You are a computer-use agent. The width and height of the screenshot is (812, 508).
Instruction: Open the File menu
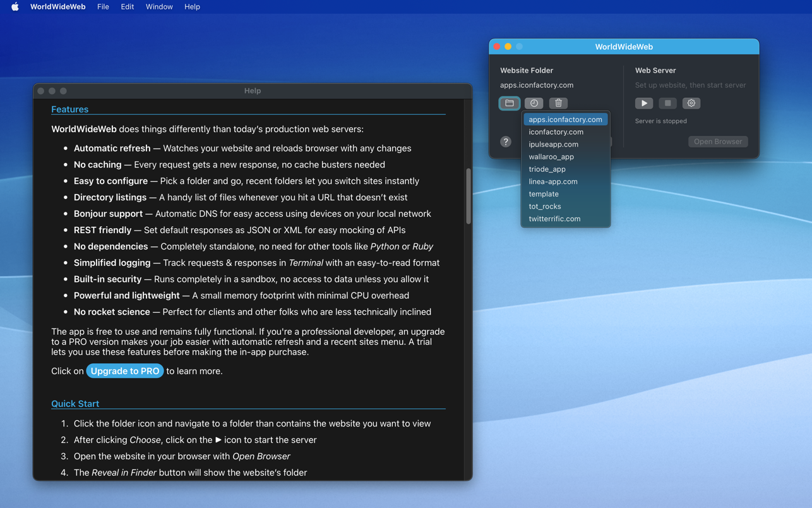(x=103, y=7)
